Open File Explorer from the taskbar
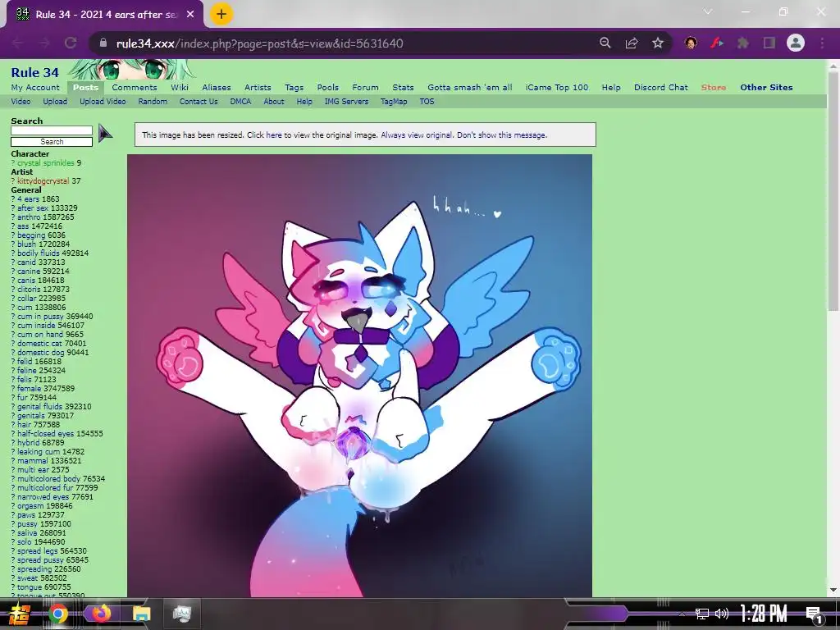The width and height of the screenshot is (840, 630). 142,614
